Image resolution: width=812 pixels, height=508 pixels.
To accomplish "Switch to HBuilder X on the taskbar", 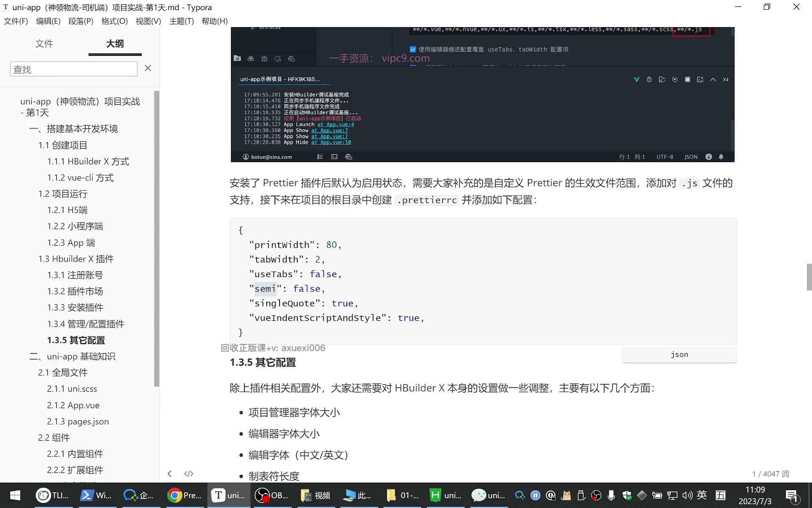I will click(446, 495).
